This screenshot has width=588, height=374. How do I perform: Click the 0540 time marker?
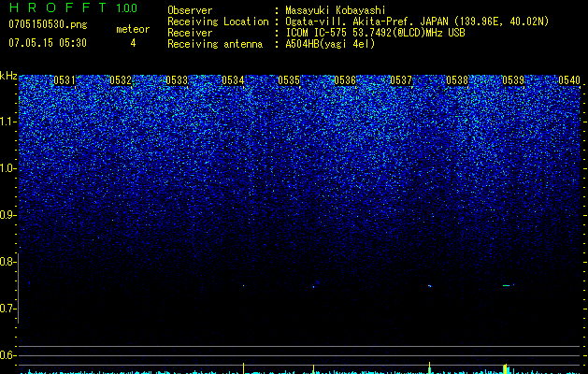point(569,80)
